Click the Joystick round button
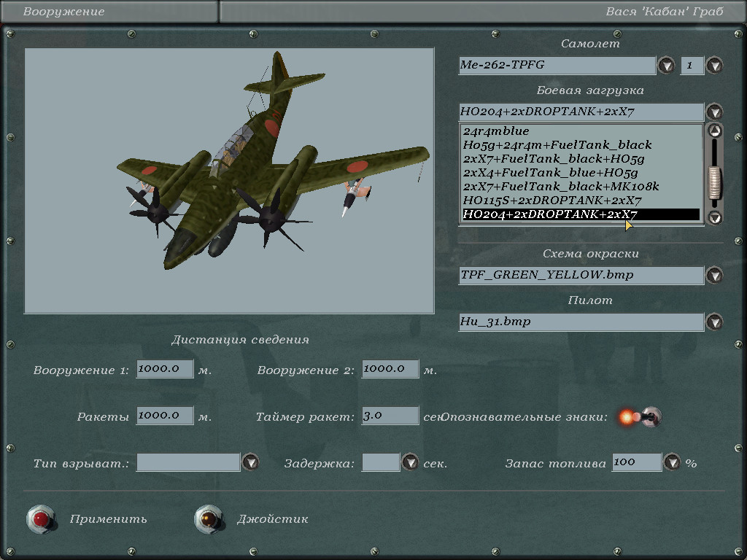747x560 pixels. pyautogui.click(x=209, y=519)
